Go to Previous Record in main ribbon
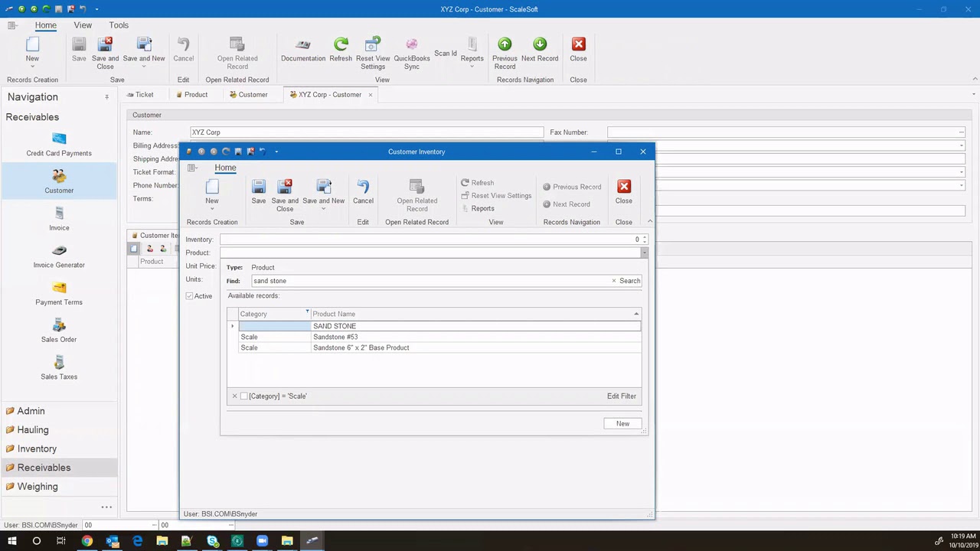Viewport: 980px width, 551px height. pos(505,54)
